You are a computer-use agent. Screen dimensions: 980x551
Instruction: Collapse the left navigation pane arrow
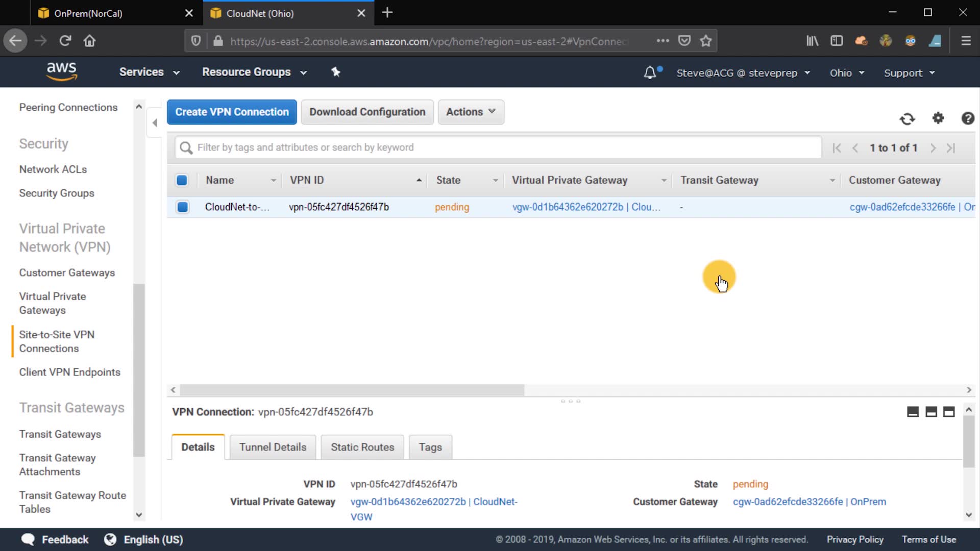[x=155, y=122]
